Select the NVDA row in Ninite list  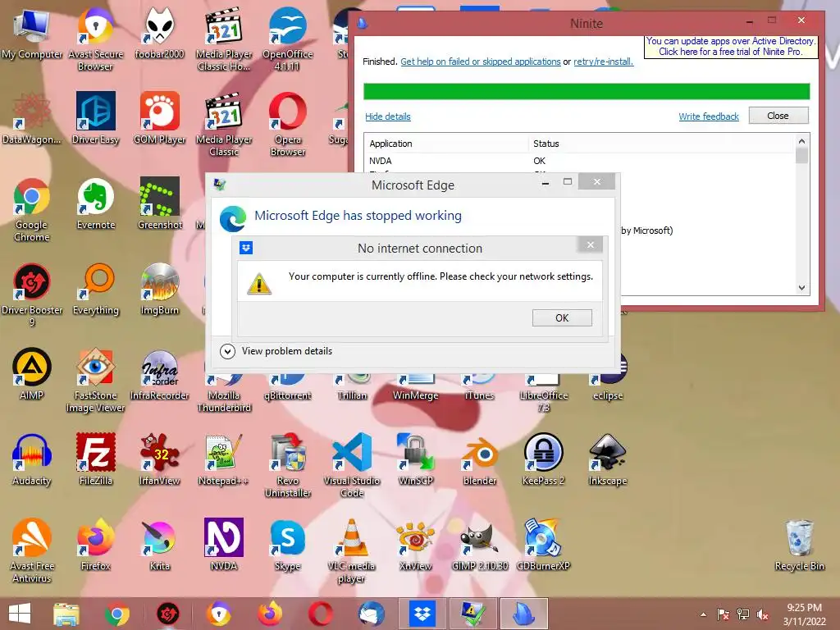[580, 161]
